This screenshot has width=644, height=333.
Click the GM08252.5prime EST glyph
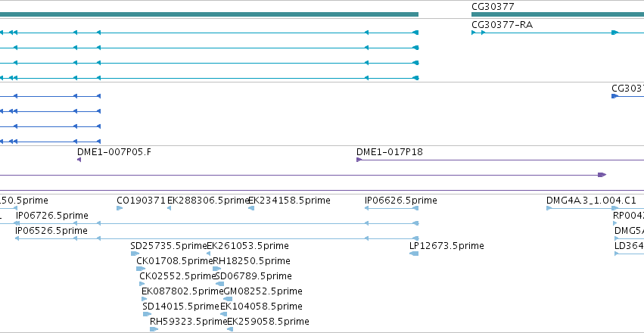tap(228, 299)
